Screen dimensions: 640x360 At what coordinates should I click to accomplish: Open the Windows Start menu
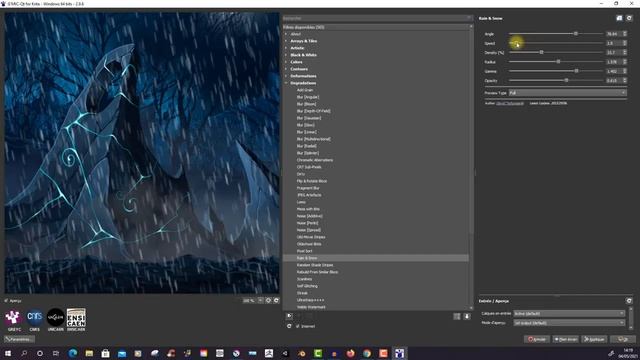[x=8, y=353]
